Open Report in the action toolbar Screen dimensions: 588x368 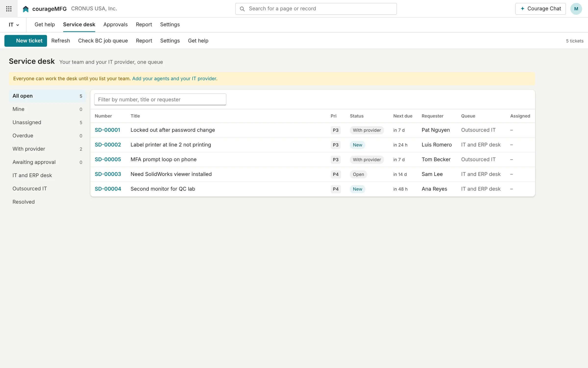pos(144,41)
